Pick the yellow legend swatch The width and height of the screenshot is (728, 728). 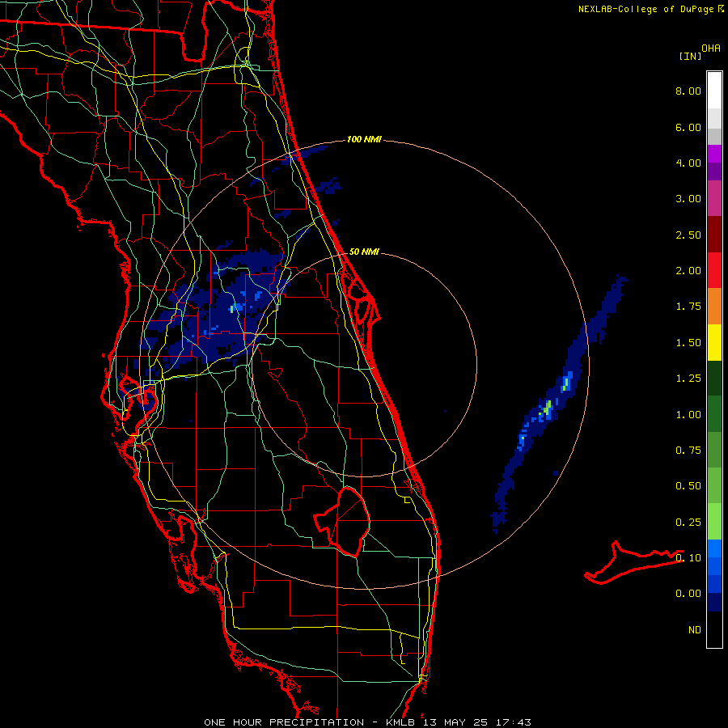coord(714,342)
